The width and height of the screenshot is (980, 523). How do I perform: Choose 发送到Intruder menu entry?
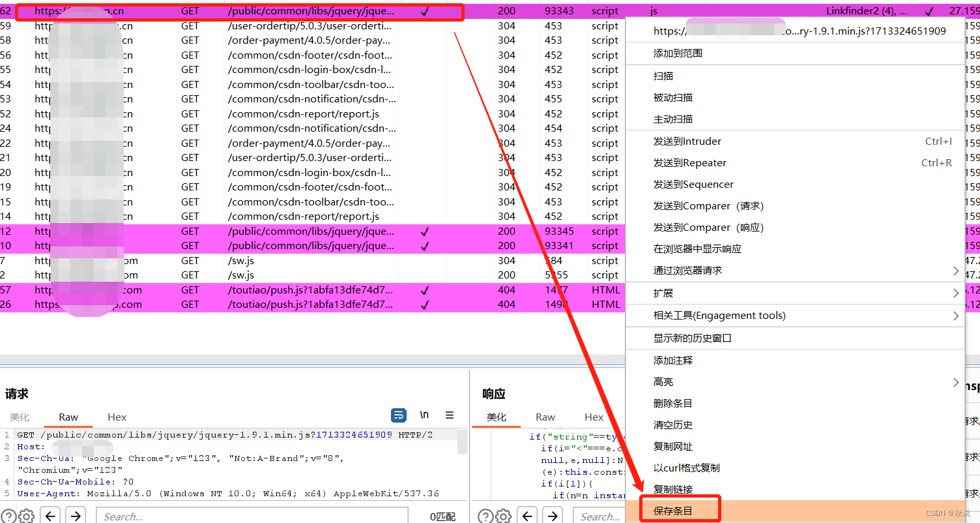click(795, 141)
